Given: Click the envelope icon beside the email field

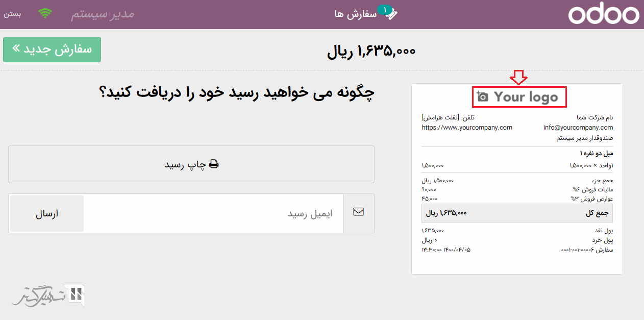Looking at the screenshot, I should pyautogui.click(x=358, y=212).
